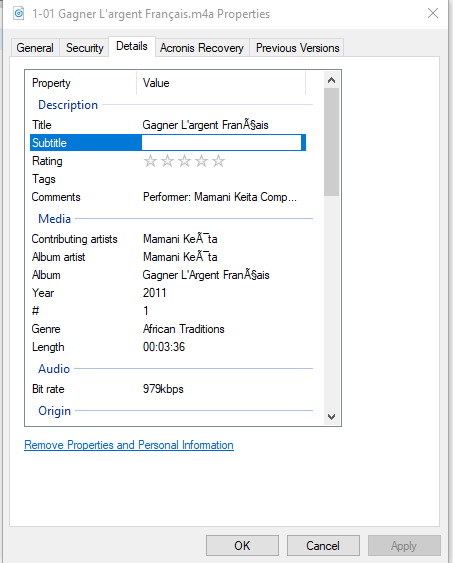Select the Tags property label

click(x=44, y=179)
